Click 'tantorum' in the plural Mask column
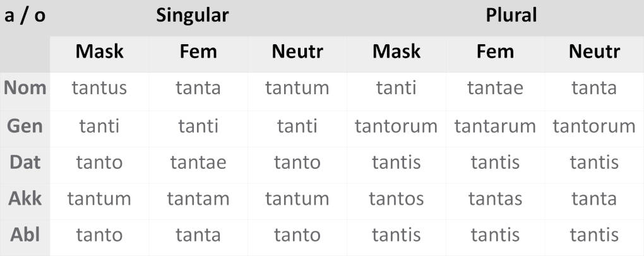Screen dimensions: 644x256 pyautogui.click(x=396, y=126)
